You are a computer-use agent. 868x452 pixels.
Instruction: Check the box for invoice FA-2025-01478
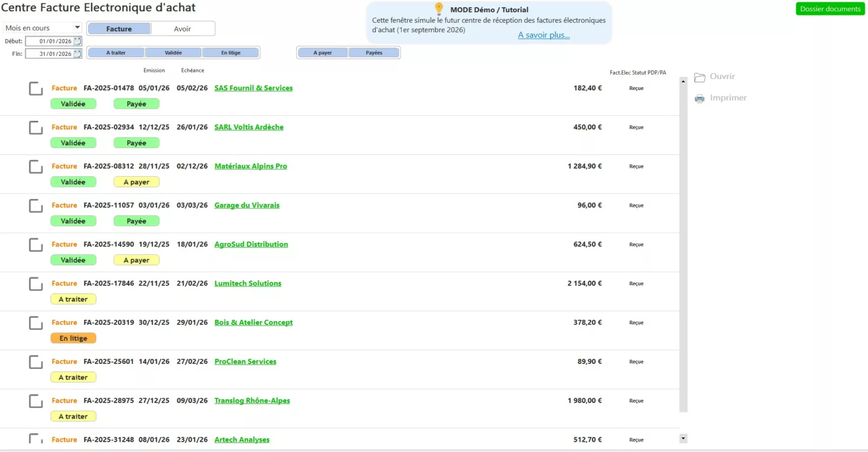(x=36, y=89)
